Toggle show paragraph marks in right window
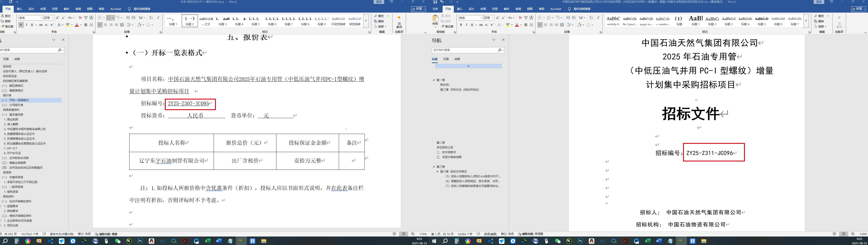This screenshot has height=245, width=868. (x=598, y=17)
